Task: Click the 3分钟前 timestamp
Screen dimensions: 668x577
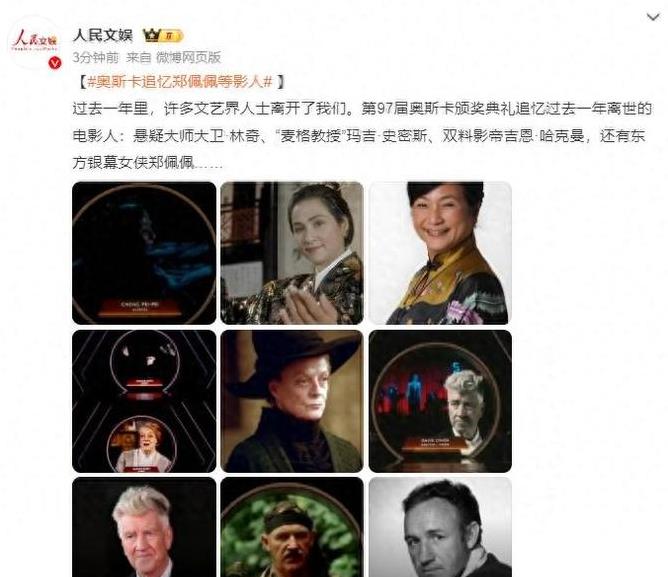Action: pyautogui.click(x=96, y=57)
